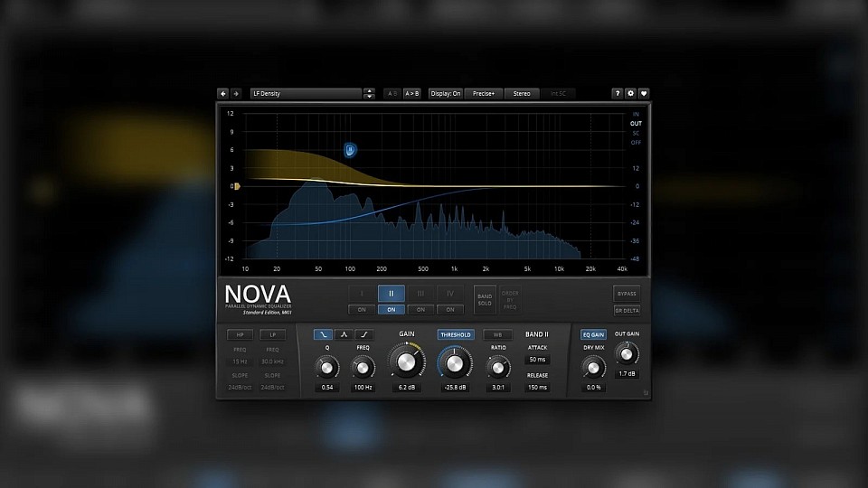Image resolution: width=868 pixels, height=488 pixels.
Task: Toggle band I ON switch
Action: (362, 309)
